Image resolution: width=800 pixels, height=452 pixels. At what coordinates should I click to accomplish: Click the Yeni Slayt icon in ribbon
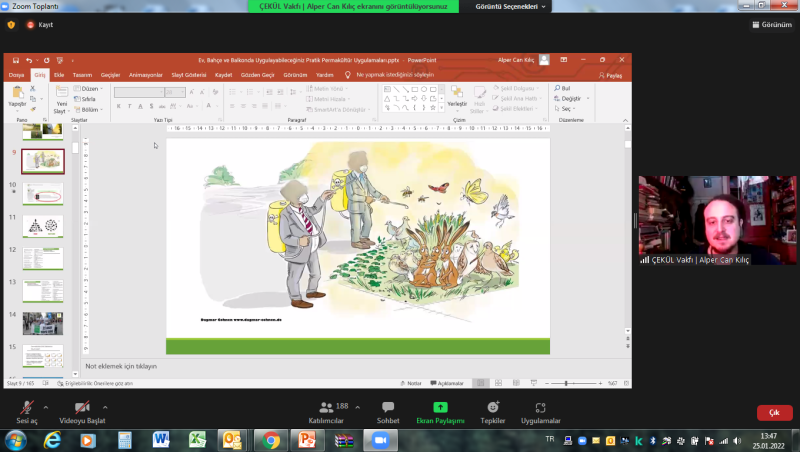60,96
